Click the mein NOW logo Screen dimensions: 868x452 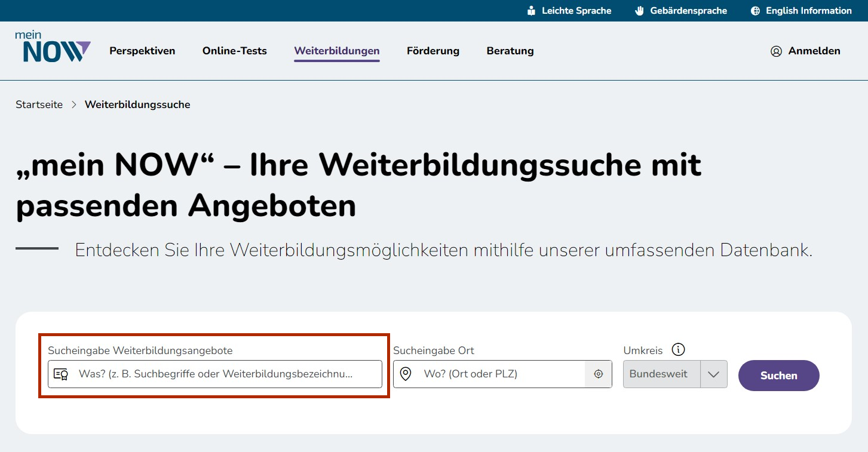click(x=53, y=47)
